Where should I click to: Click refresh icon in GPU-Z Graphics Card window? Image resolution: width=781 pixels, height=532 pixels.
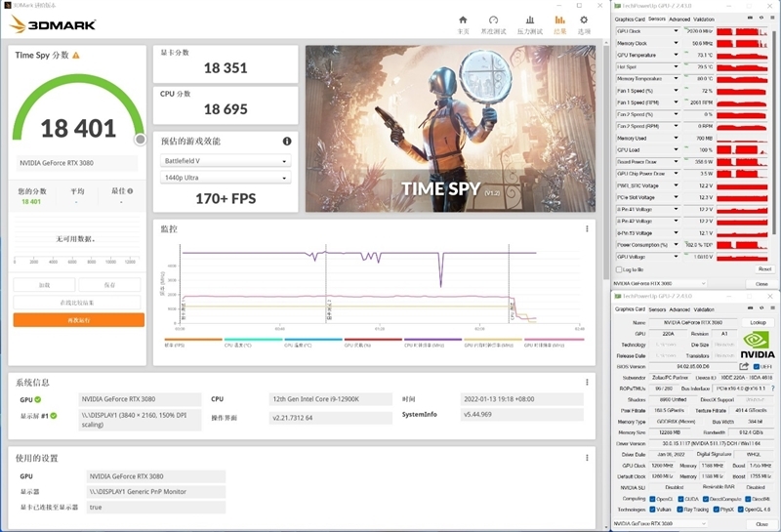[761, 308]
